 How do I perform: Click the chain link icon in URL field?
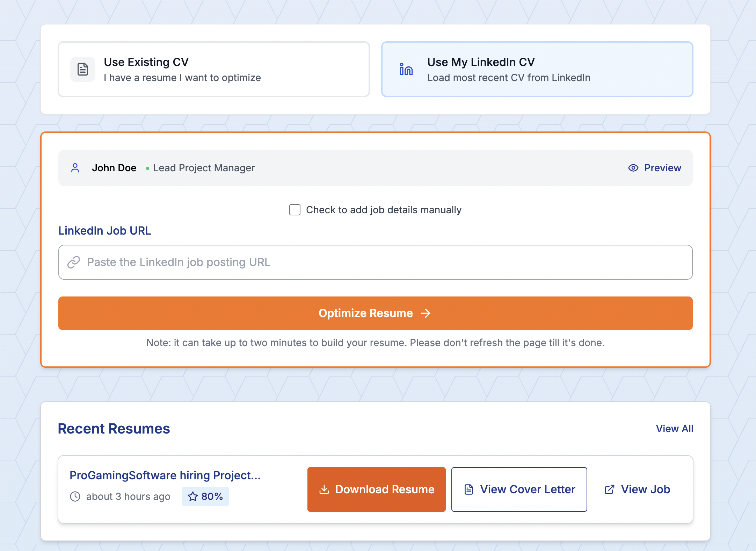tap(74, 262)
